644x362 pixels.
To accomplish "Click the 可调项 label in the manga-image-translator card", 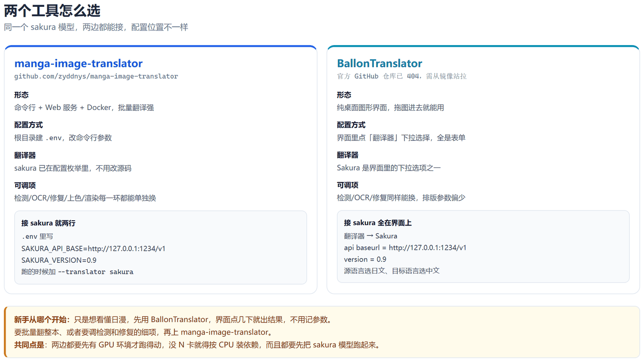I will 25,186.
